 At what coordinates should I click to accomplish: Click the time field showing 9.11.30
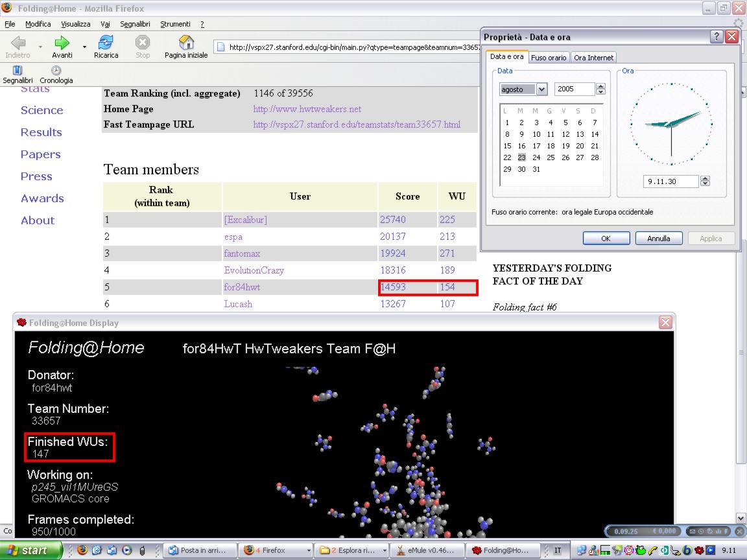(x=672, y=181)
